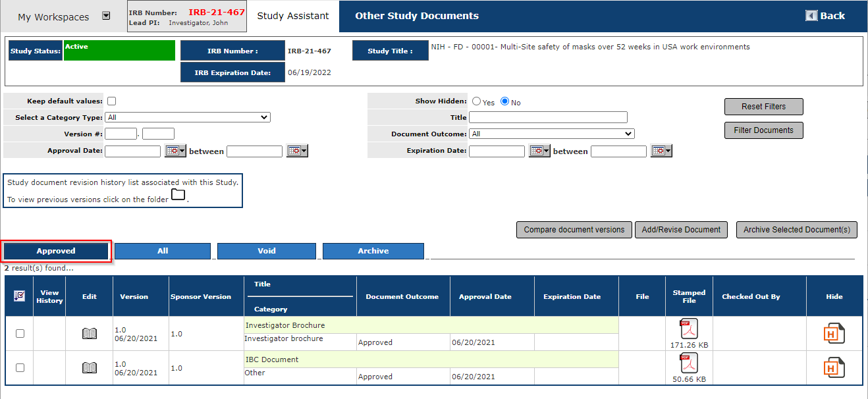868x399 pixels.
Task: Click the 50.66 KB file size text
Action: (x=689, y=379)
